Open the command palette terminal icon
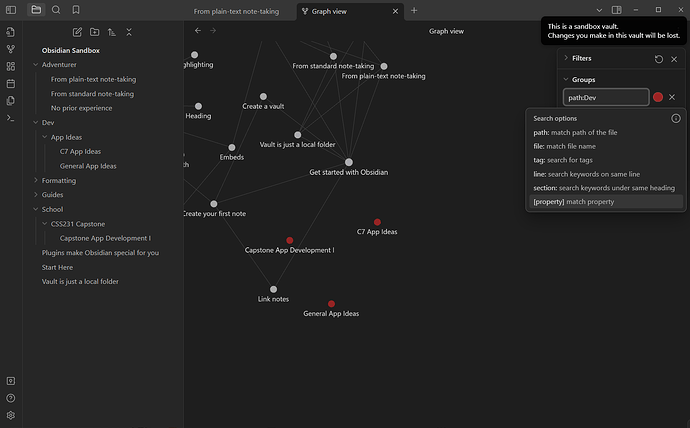This screenshot has width=690, height=428. [x=11, y=118]
